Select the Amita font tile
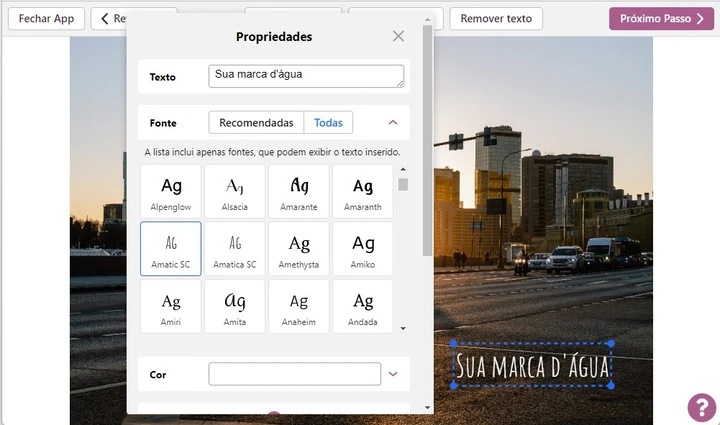 [235, 307]
